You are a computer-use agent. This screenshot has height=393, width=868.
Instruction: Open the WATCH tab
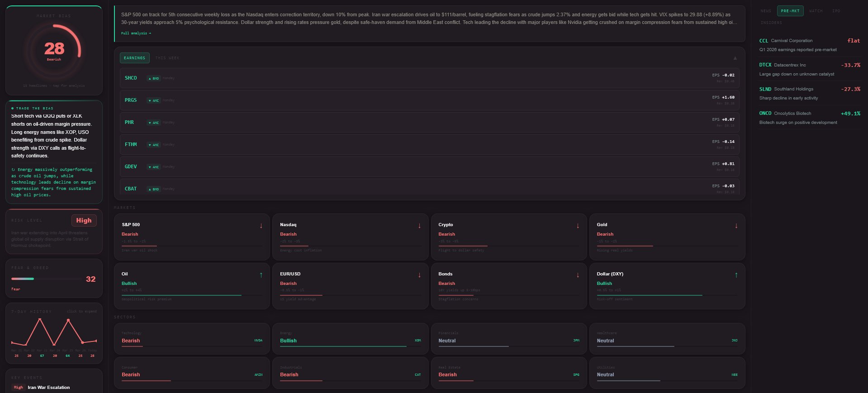point(816,11)
